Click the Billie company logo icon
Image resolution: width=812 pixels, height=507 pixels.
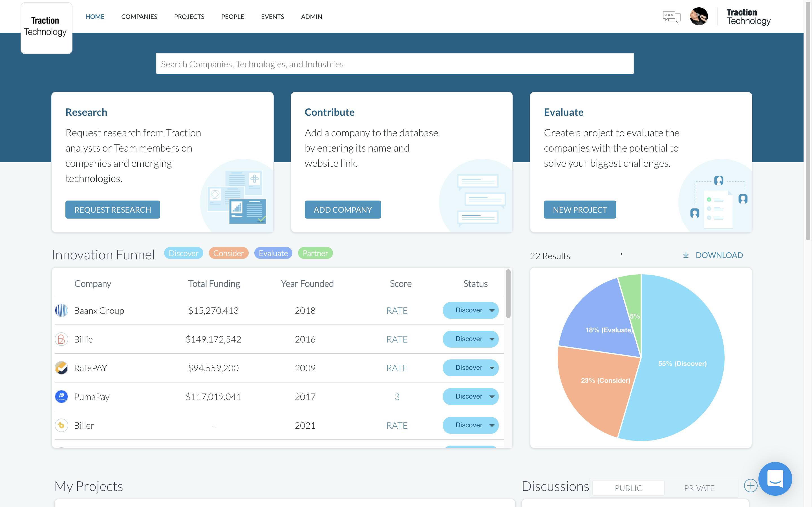(61, 339)
